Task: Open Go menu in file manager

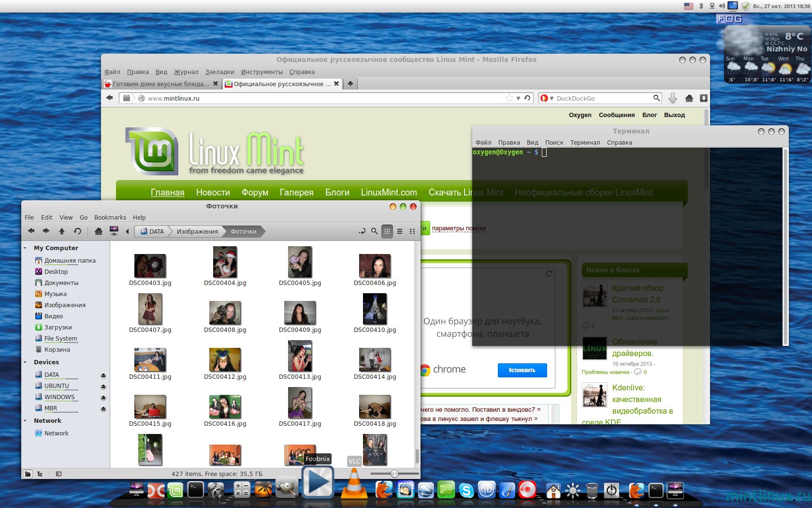Action: coord(84,217)
